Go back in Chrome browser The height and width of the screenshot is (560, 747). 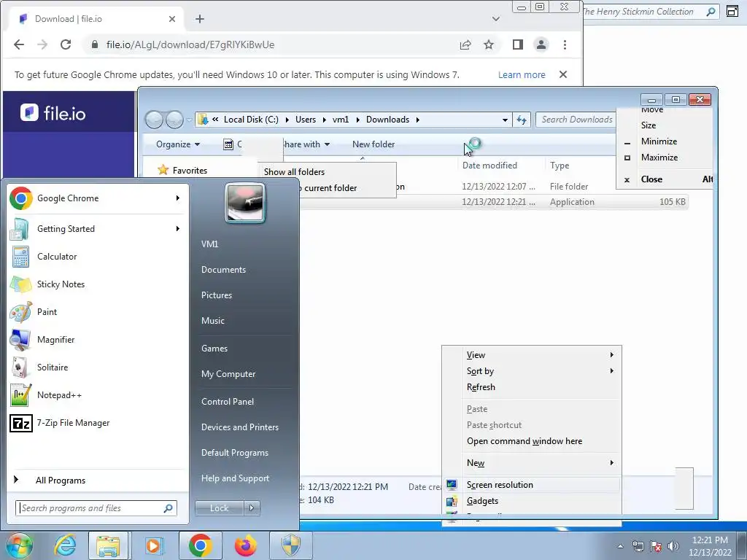pyautogui.click(x=18, y=44)
